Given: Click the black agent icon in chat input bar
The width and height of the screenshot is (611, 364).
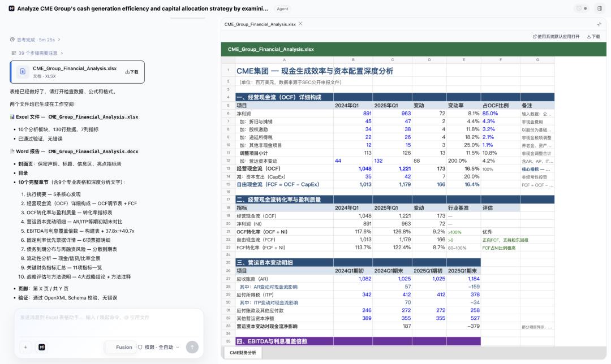Looking at the screenshot, I should [x=42, y=347].
